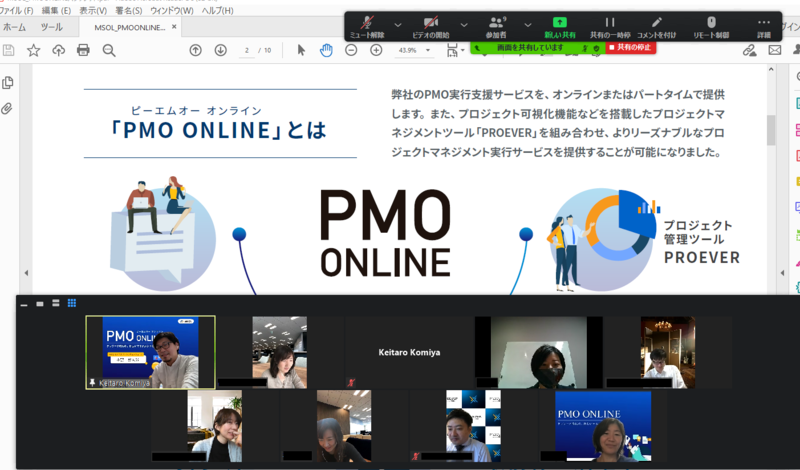Open ファイル menu
The image size is (800, 470).
point(16,10)
